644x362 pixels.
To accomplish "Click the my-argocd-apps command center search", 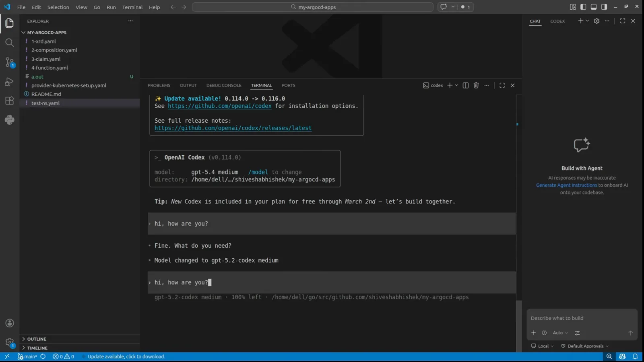I will click(313, 7).
